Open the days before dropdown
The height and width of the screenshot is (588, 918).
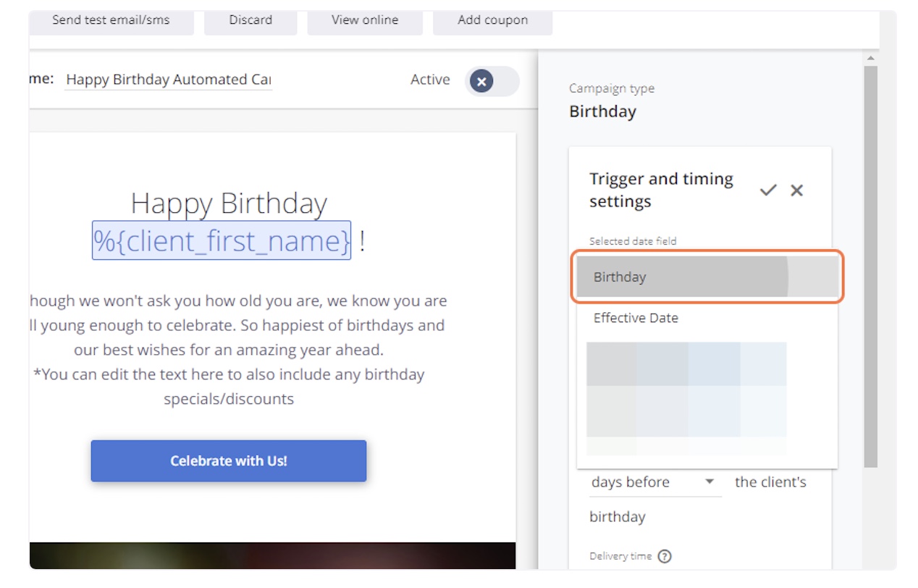click(x=654, y=482)
